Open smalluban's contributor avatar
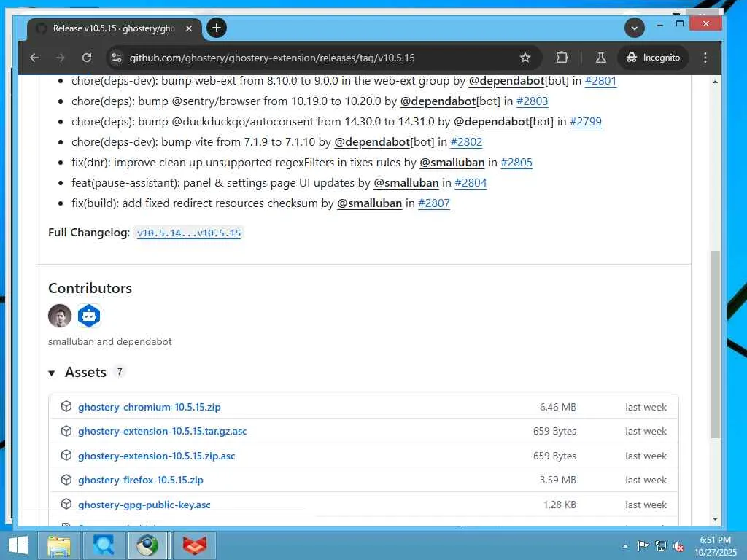 (x=60, y=316)
